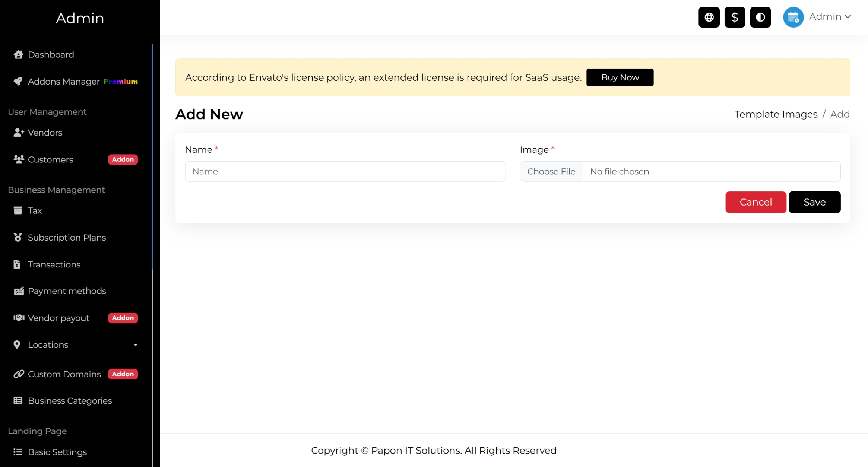
Task: Open Basic Settings in sidebar
Action: click(57, 452)
